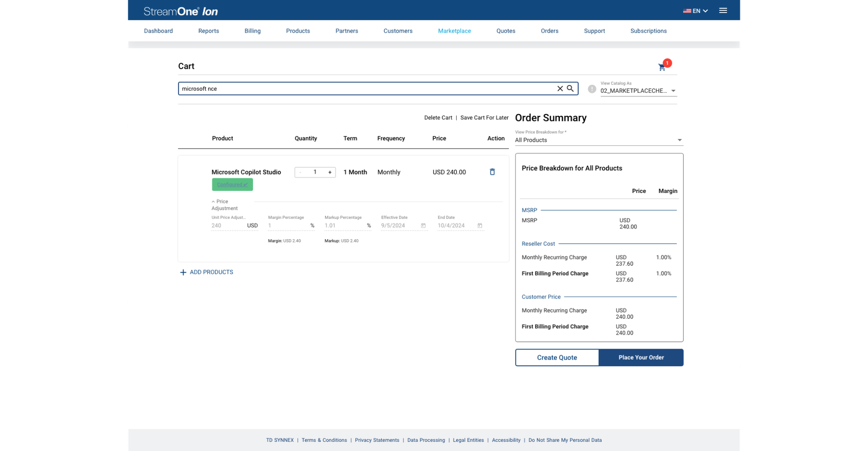The height and width of the screenshot is (451, 868).
Task: Decrease quantity with minus button
Action: [300, 172]
